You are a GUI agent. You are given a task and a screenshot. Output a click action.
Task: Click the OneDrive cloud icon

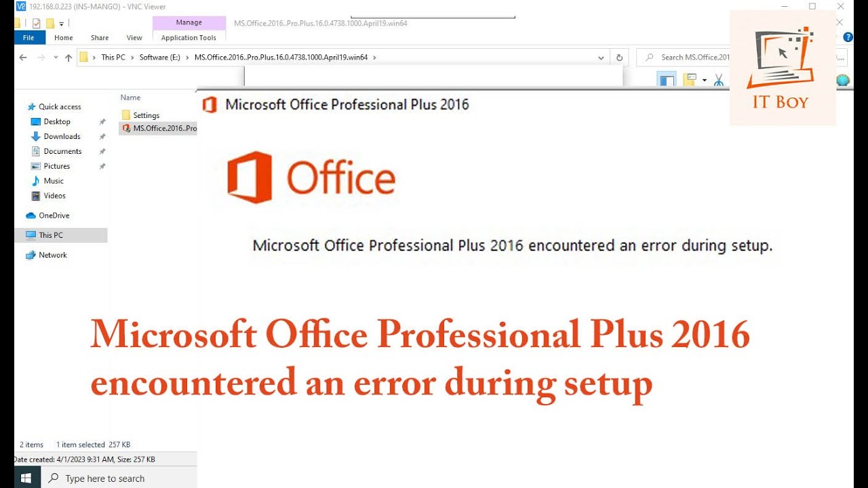[31, 216]
